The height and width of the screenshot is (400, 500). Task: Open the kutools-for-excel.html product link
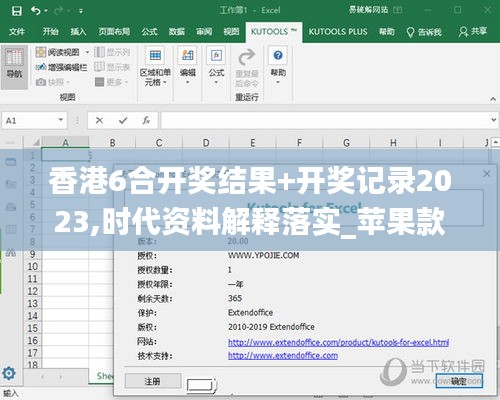coord(338,342)
